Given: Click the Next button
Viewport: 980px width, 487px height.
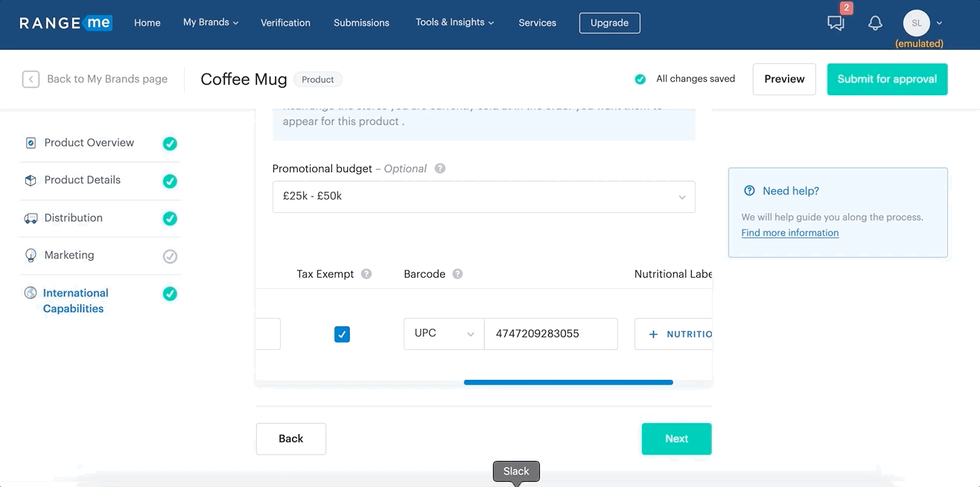Looking at the screenshot, I should point(676,439).
